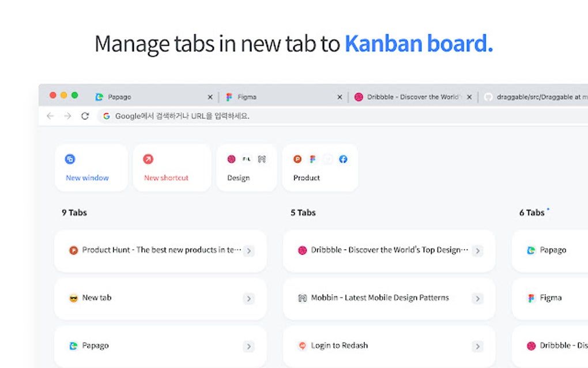
Task: Click the New window icon
Action: coord(70,159)
